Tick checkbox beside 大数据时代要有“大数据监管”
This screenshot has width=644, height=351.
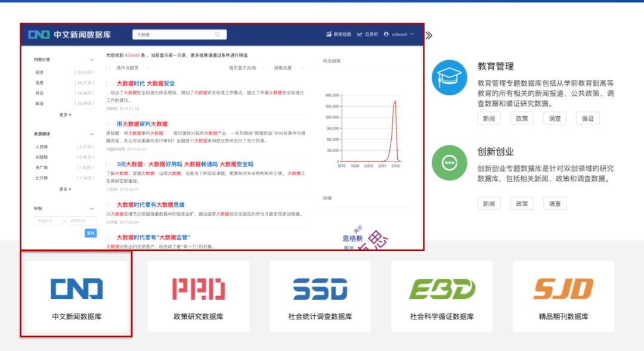coord(109,238)
